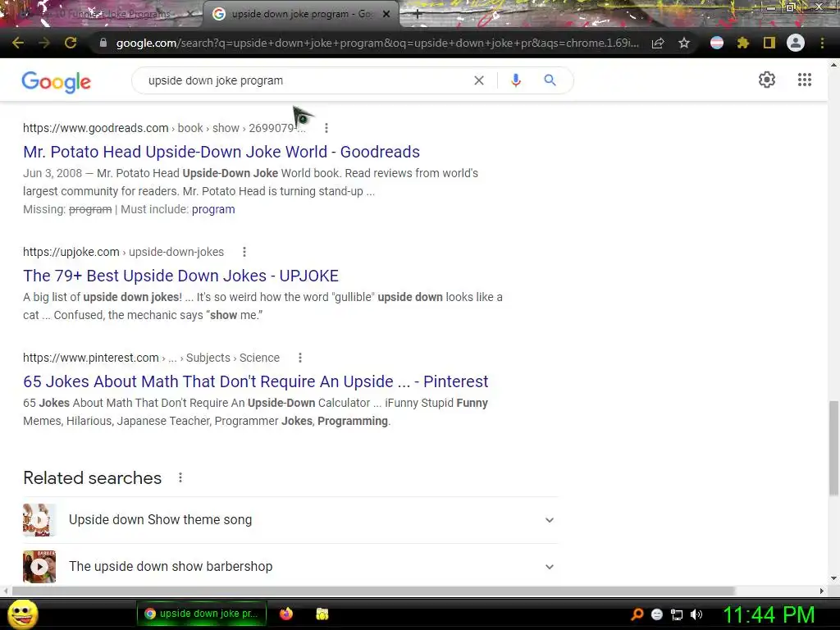Screen dimensions: 840x630
Task: Open the Extensions puzzle menu
Action: 743,43
